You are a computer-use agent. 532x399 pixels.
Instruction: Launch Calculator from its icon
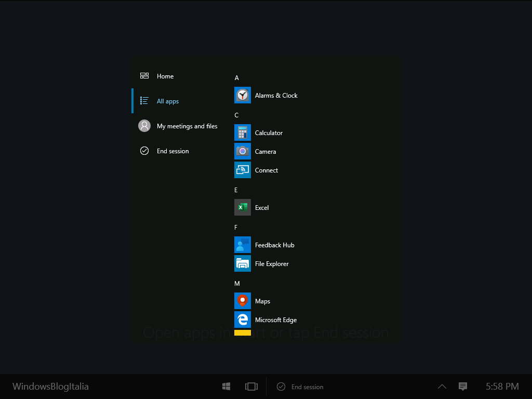point(243,132)
